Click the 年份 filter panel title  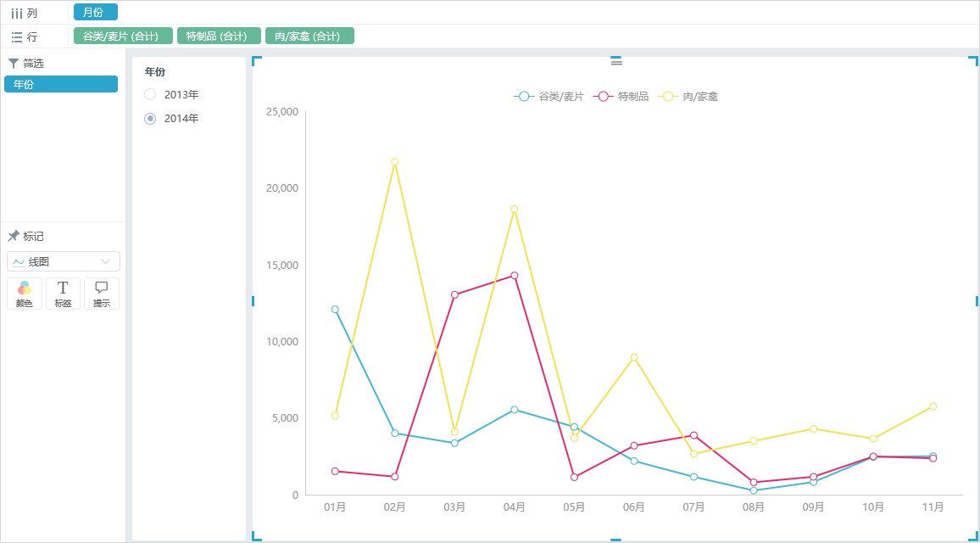pyautogui.click(x=155, y=72)
